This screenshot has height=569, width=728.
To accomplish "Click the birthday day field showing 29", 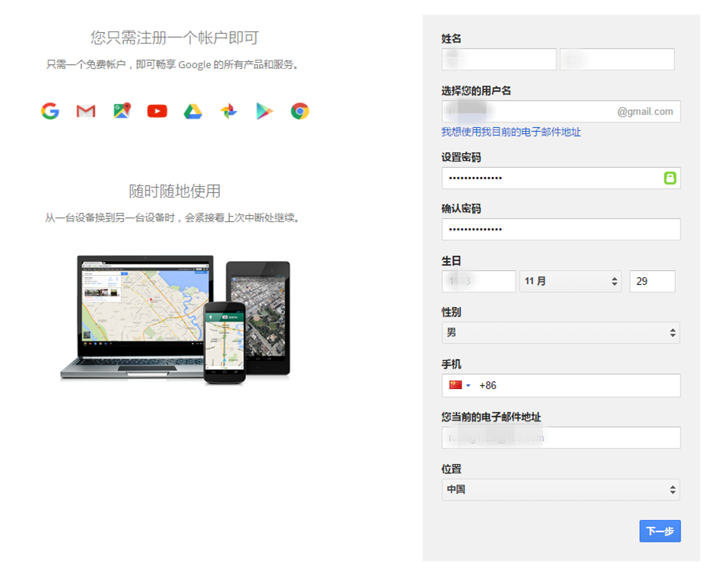I will point(652,281).
